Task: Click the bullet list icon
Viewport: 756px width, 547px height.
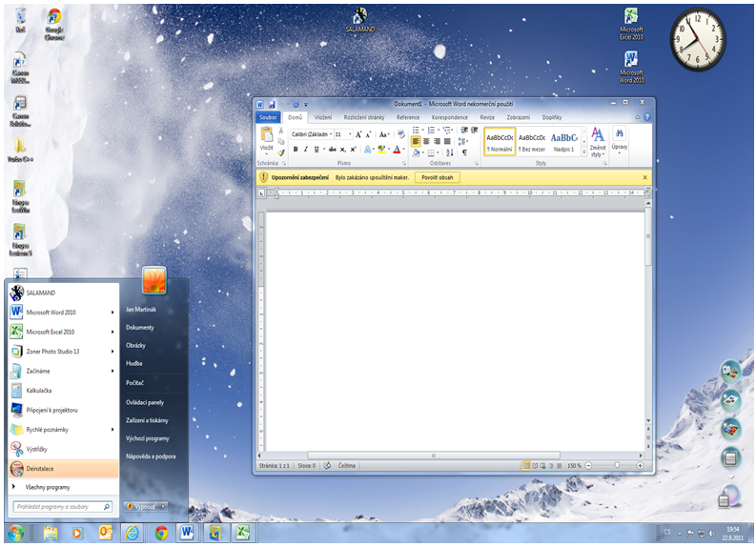Action: (x=417, y=130)
